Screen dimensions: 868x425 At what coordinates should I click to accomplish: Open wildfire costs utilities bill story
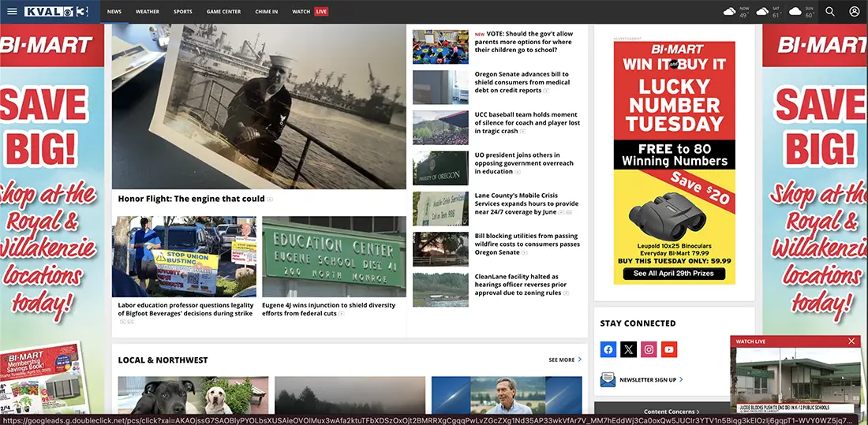point(527,244)
